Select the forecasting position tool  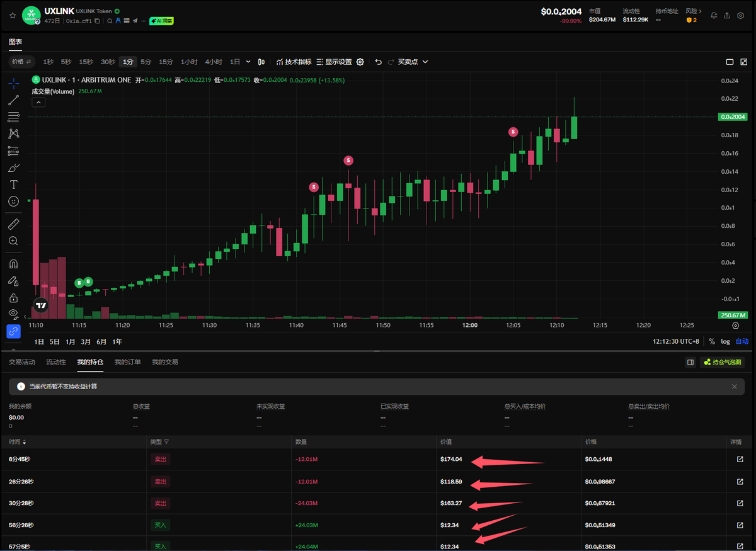13,151
